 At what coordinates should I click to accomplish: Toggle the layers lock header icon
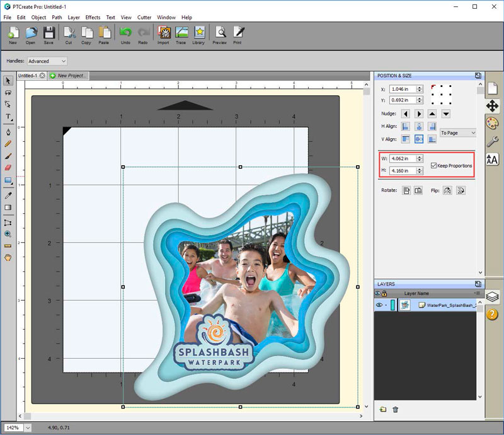384,293
